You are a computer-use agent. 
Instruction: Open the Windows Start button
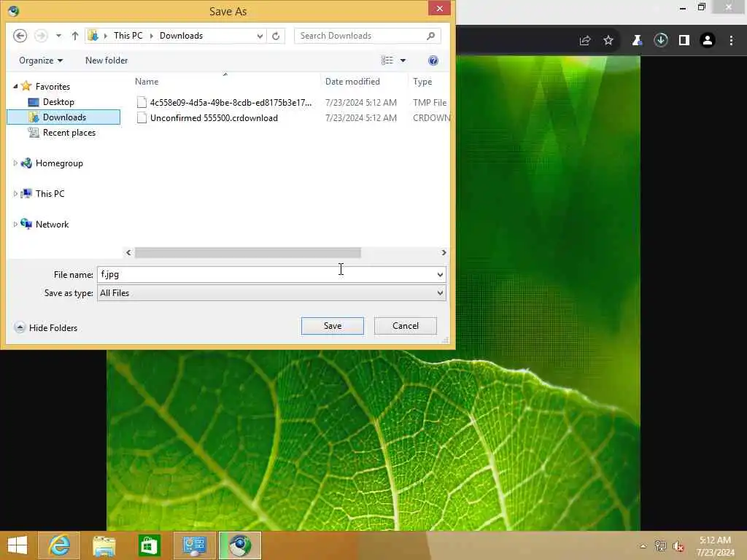[18, 545]
